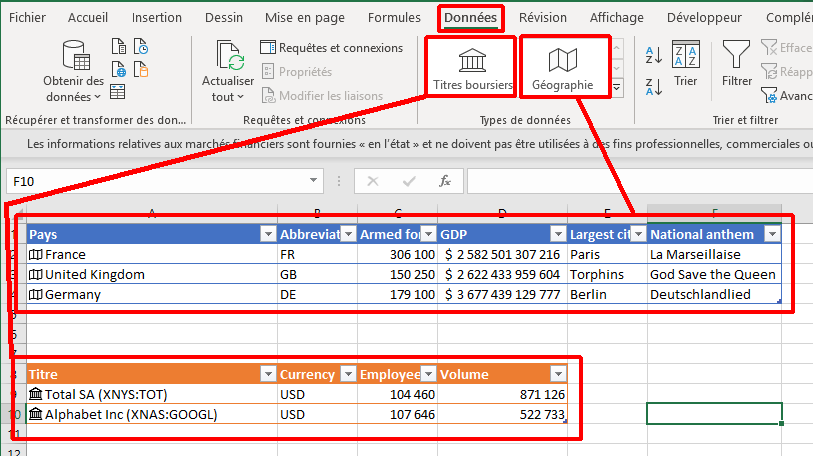Open the Fichier menu
The width and height of the screenshot is (813, 456).
click(x=27, y=18)
